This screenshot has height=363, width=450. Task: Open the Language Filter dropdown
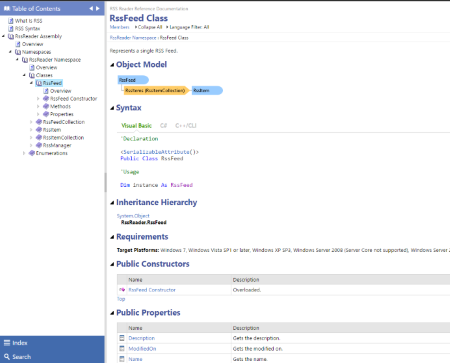(x=188, y=27)
